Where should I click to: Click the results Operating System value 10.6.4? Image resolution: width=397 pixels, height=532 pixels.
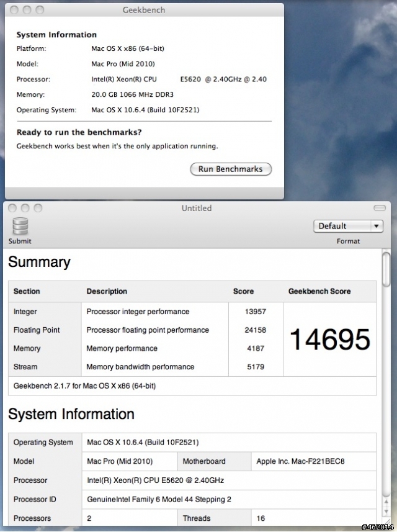tap(143, 442)
